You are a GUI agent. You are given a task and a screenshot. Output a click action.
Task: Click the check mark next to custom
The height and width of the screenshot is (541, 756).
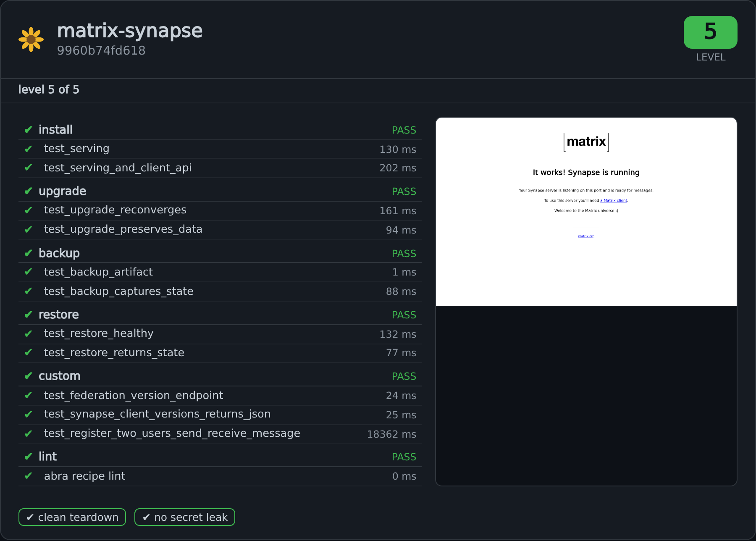coord(29,376)
